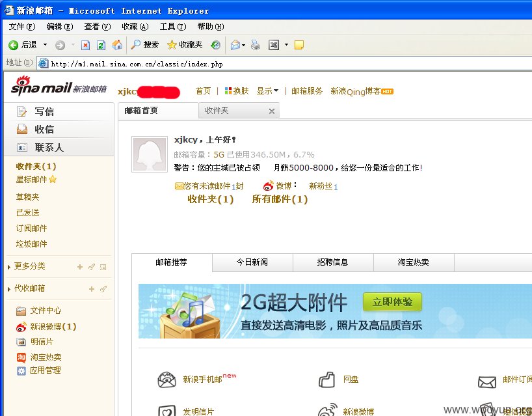The height and width of the screenshot is (416, 532).
Task: Click the yellow note toolbar icon
Action: [x=299, y=45]
